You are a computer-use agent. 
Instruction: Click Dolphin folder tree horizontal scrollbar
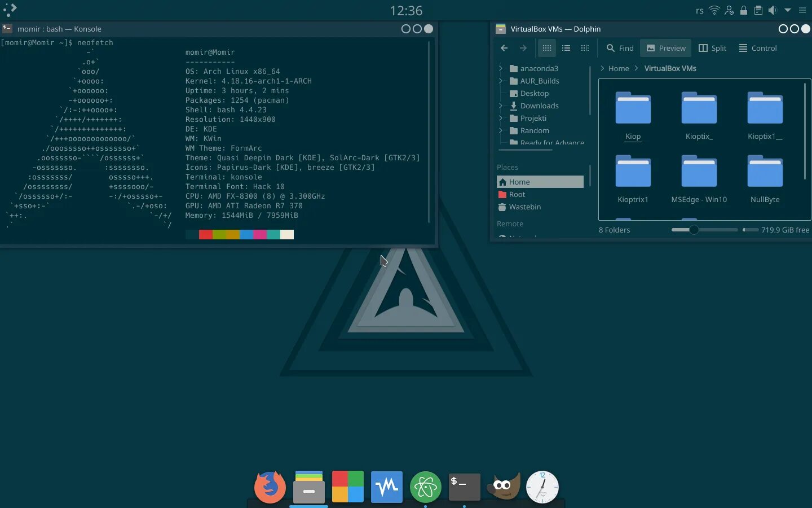coord(526,150)
